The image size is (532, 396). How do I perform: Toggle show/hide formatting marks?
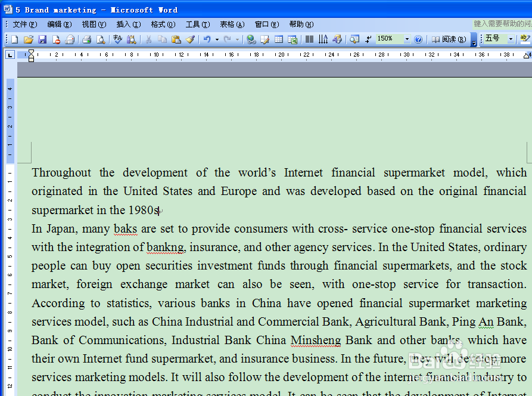tap(368, 39)
